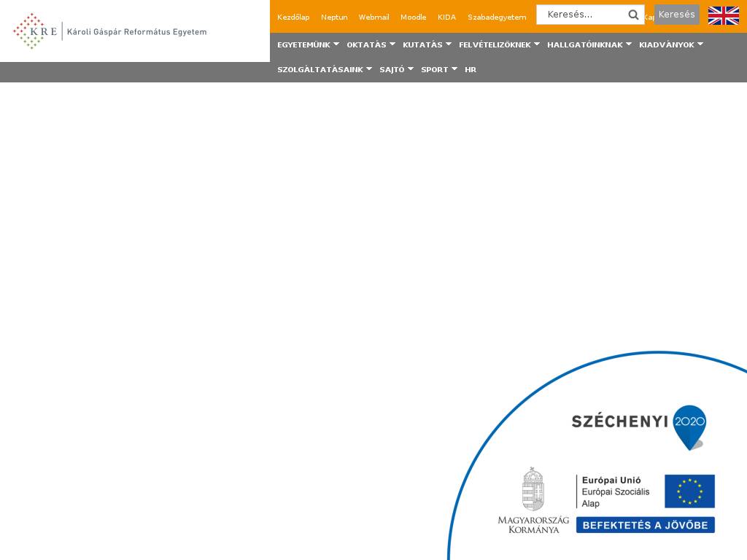Go to the Webmail link

click(373, 17)
